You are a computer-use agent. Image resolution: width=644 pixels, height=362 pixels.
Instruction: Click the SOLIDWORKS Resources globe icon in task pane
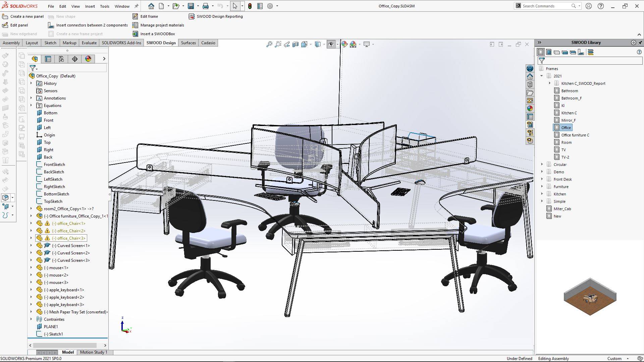coord(530,68)
